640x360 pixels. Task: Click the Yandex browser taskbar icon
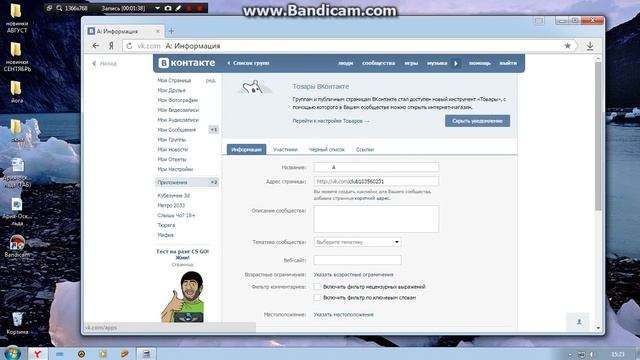(x=37, y=353)
